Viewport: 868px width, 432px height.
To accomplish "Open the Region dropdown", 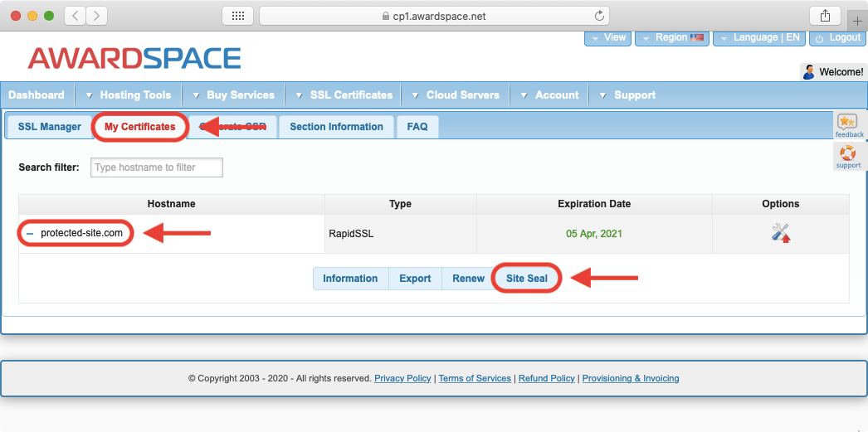I will tap(671, 38).
